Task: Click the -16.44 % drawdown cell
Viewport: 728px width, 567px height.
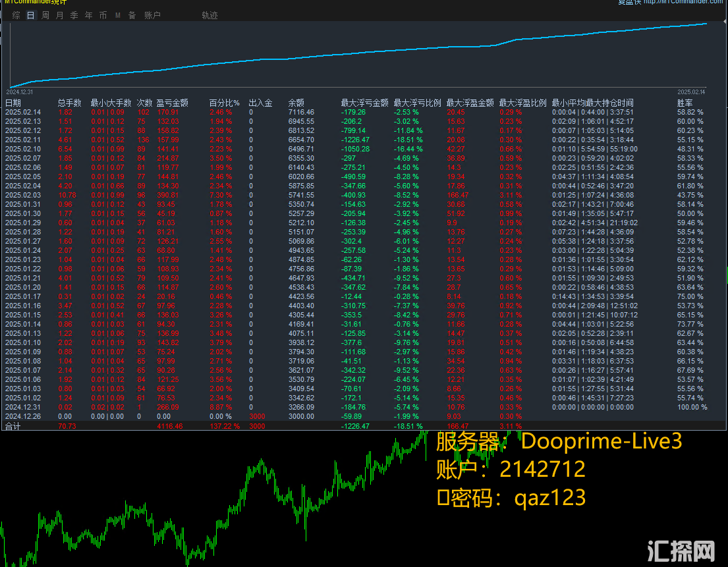Action: pos(408,149)
